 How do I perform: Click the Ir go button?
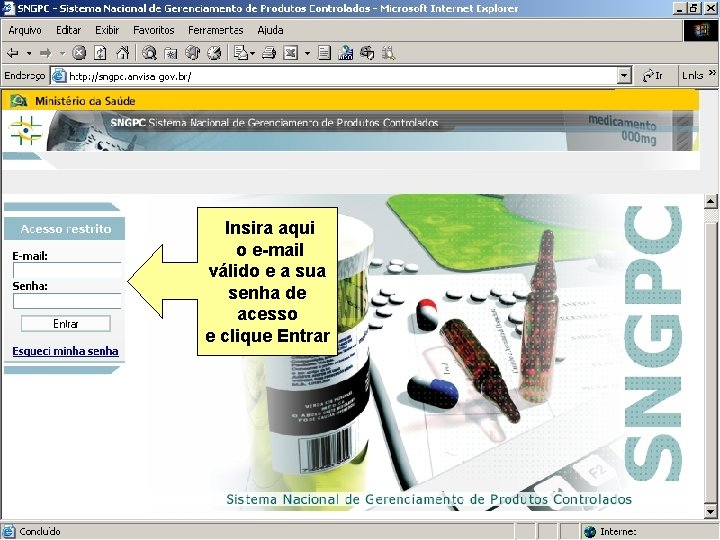pos(652,76)
